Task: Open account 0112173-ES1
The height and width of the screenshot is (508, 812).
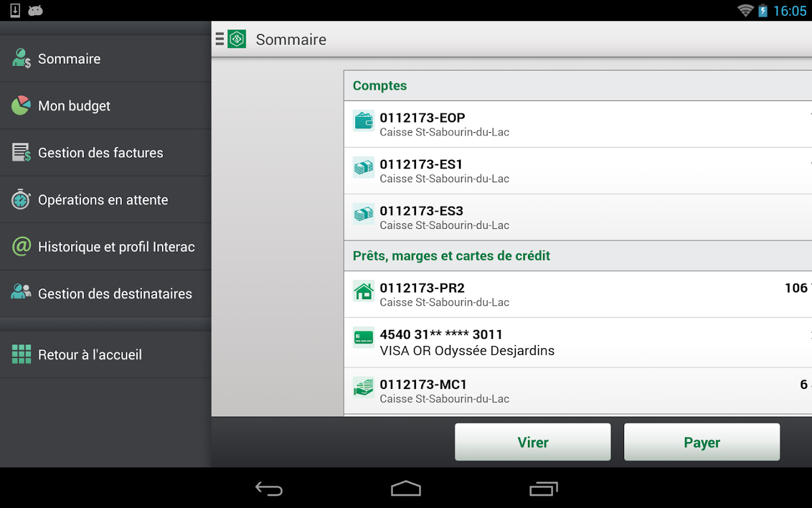Action: tap(578, 171)
